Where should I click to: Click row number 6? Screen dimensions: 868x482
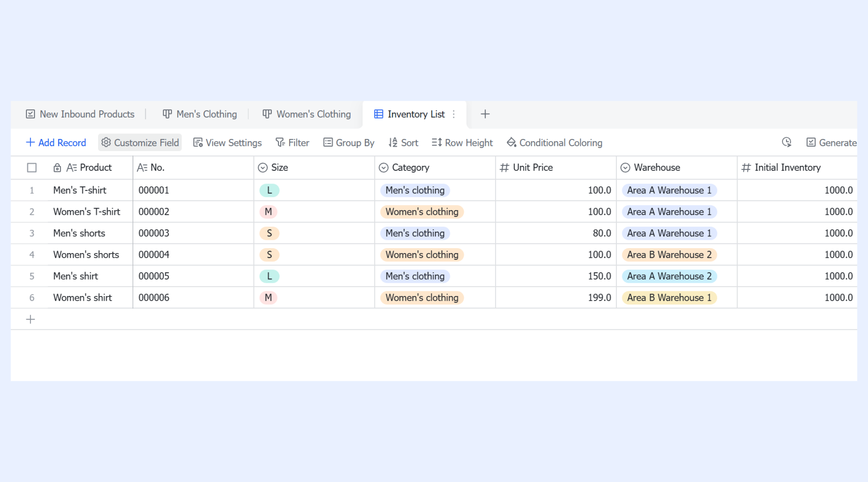pyautogui.click(x=32, y=298)
